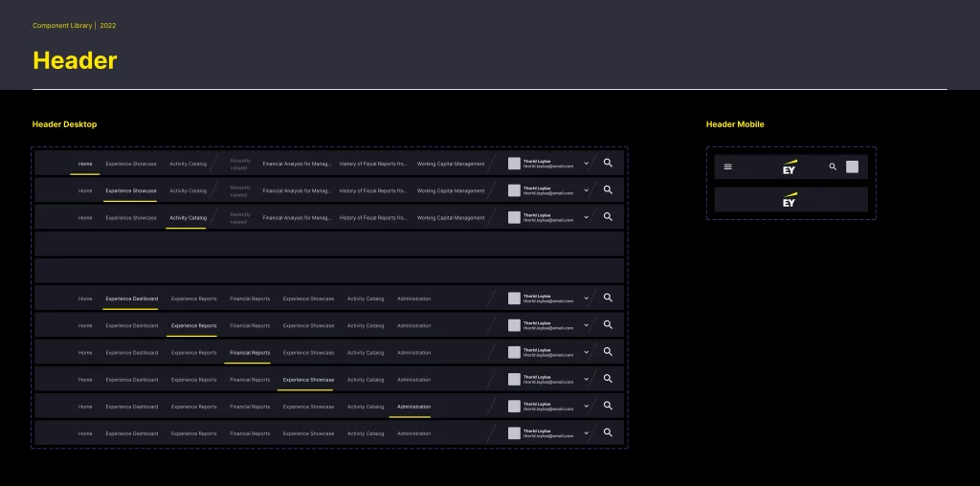Viewport: 980px width, 486px height.
Task: Click user avatar in the header with Home underlined
Action: 514,164
